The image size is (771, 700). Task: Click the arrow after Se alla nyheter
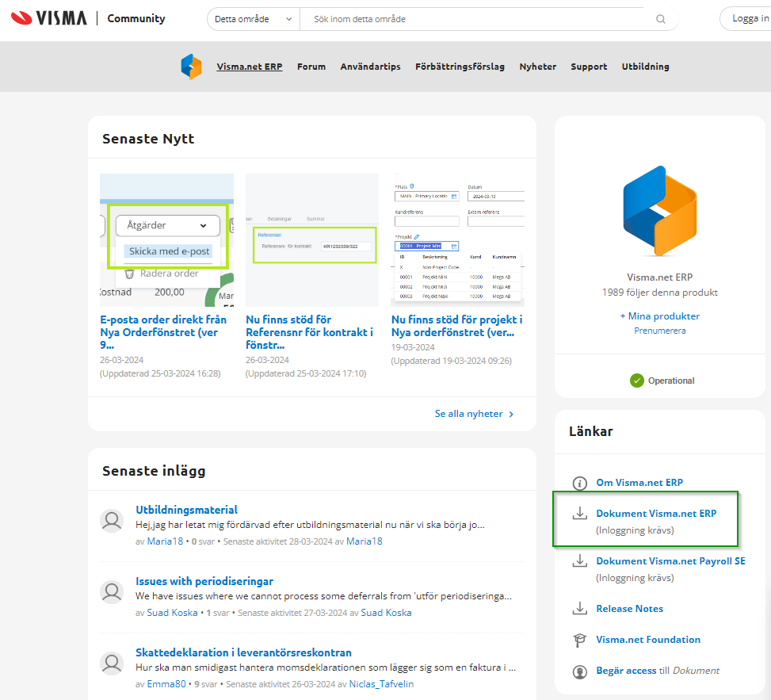511,414
